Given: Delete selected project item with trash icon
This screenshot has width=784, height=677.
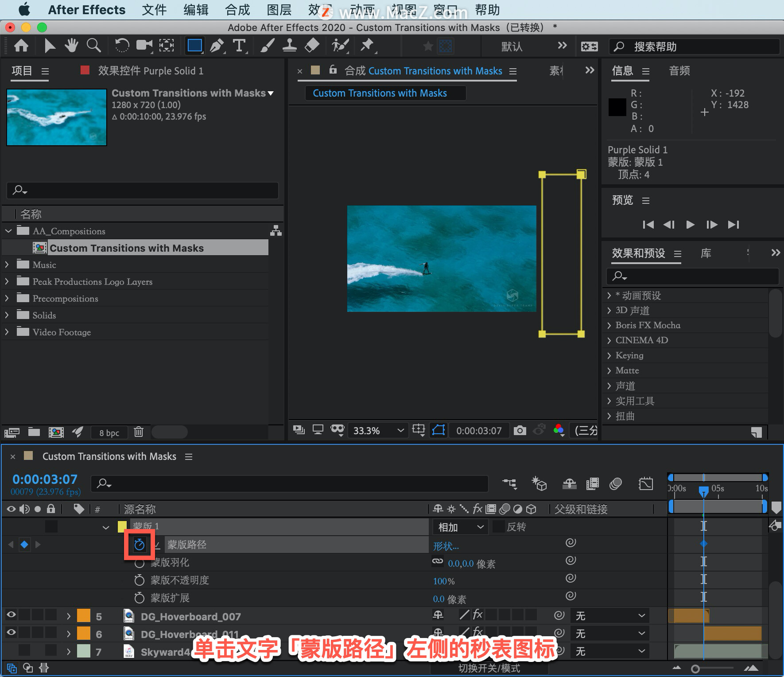Looking at the screenshot, I should pyautogui.click(x=139, y=432).
